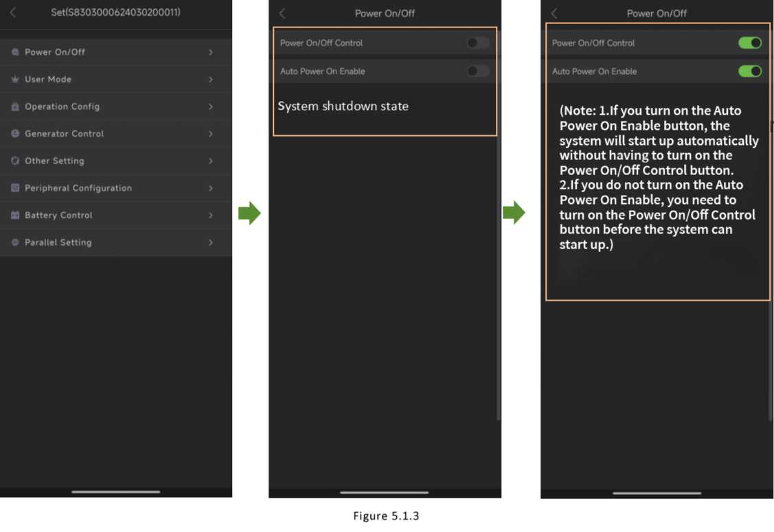Select the Operation Config menu entry
Screen dimensions: 774x532
coord(62,106)
